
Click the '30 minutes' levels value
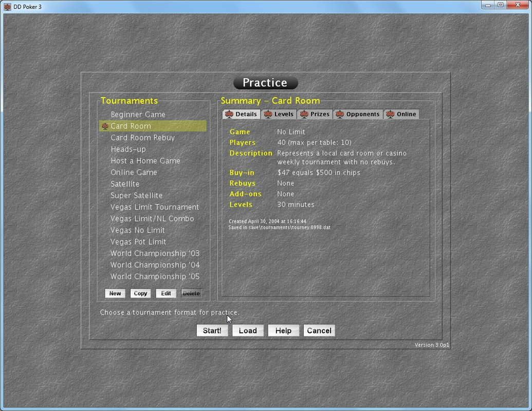[x=296, y=204]
